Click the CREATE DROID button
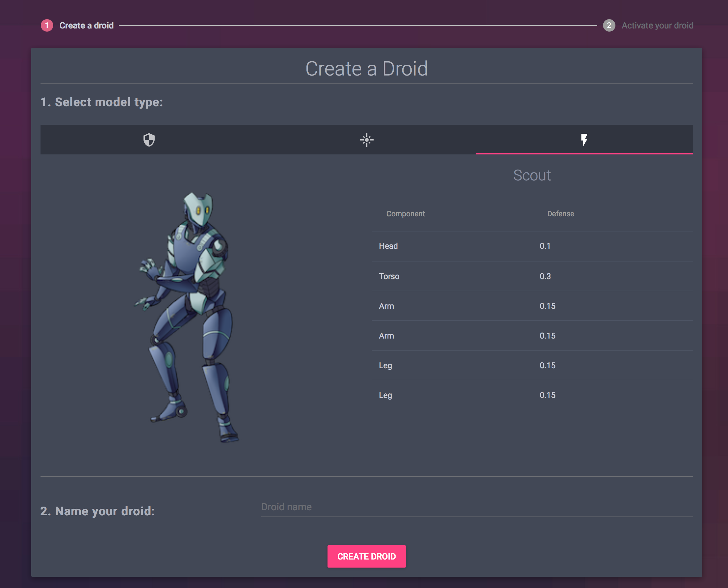This screenshot has height=588, width=728. [x=366, y=556]
